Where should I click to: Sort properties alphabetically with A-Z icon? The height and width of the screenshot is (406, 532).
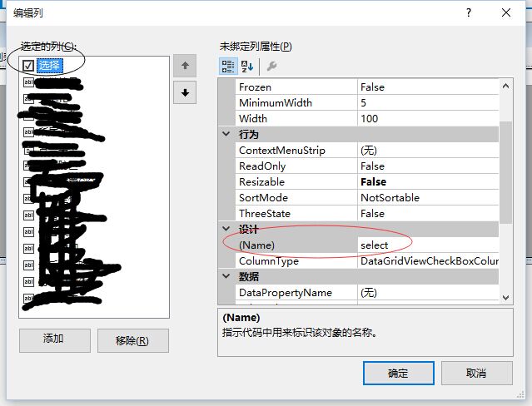pyautogui.click(x=247, y=66)
